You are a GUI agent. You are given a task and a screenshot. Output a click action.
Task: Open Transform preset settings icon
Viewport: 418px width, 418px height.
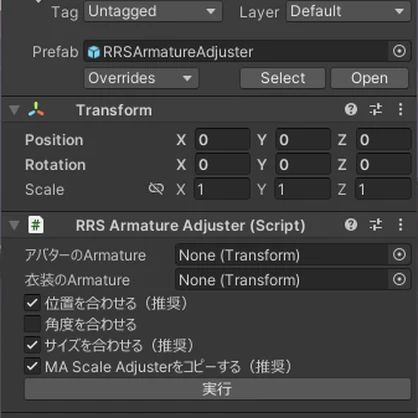[376, 109]
